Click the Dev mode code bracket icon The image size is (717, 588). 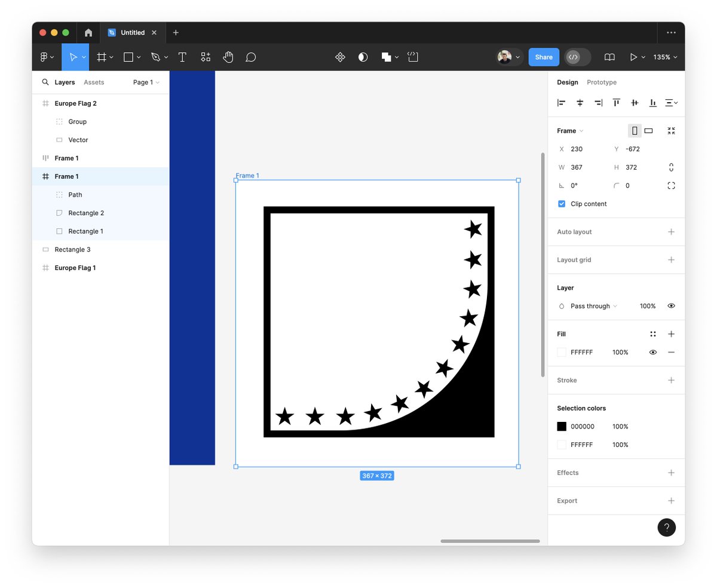coord(413,57)
